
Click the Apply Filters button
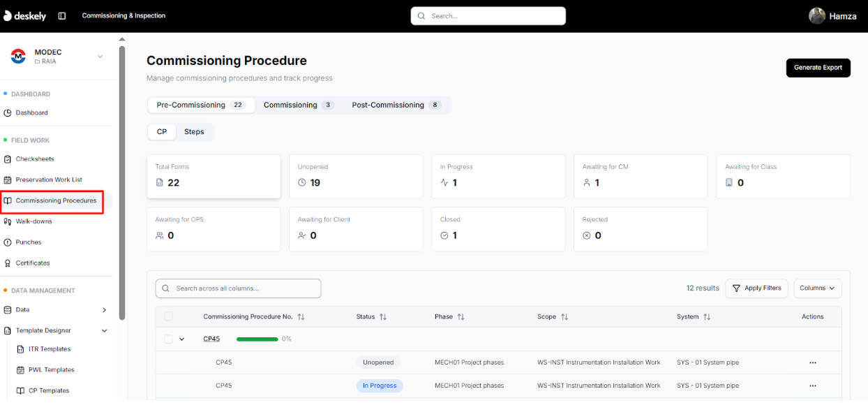(x=756, y=288)
